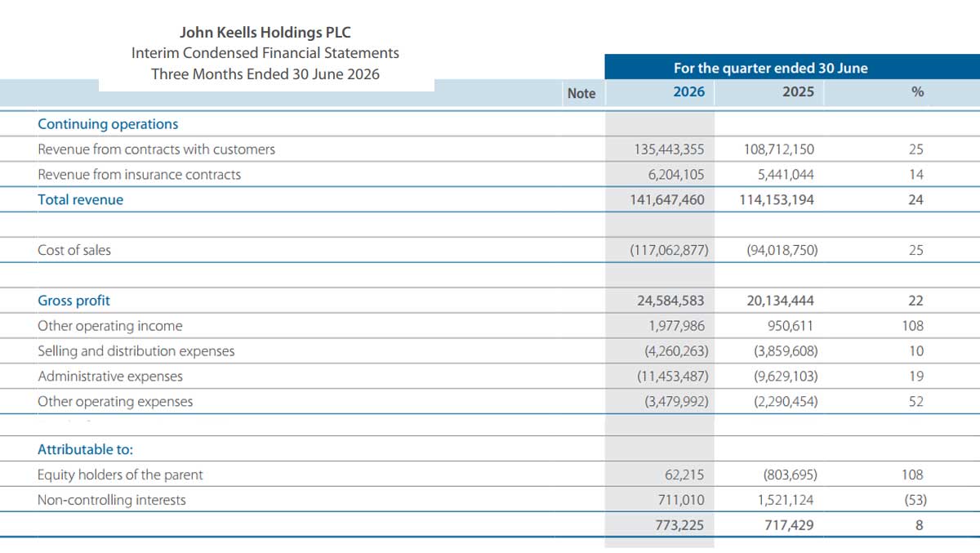Click administrative expenses percentage 19
980x553 pixels.
pyautogui.click(x=916, y=377)
